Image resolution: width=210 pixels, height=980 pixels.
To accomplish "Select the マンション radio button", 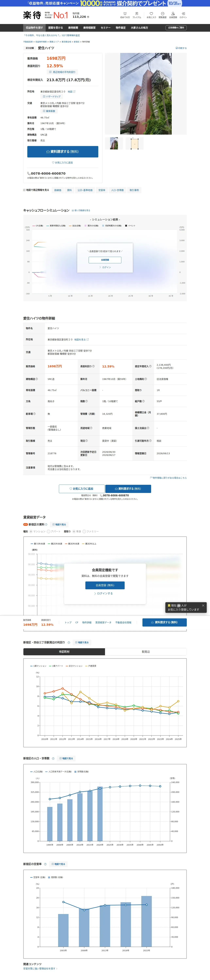I will coord(31,531).
